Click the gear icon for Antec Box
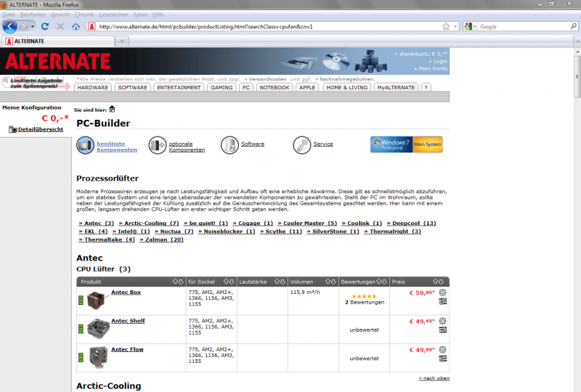 (442, 293)
